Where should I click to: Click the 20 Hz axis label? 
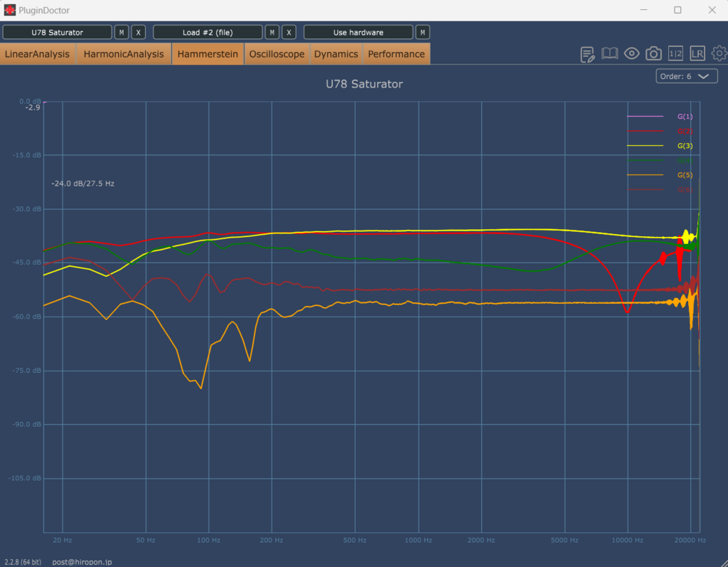click(x=63, y=540)
